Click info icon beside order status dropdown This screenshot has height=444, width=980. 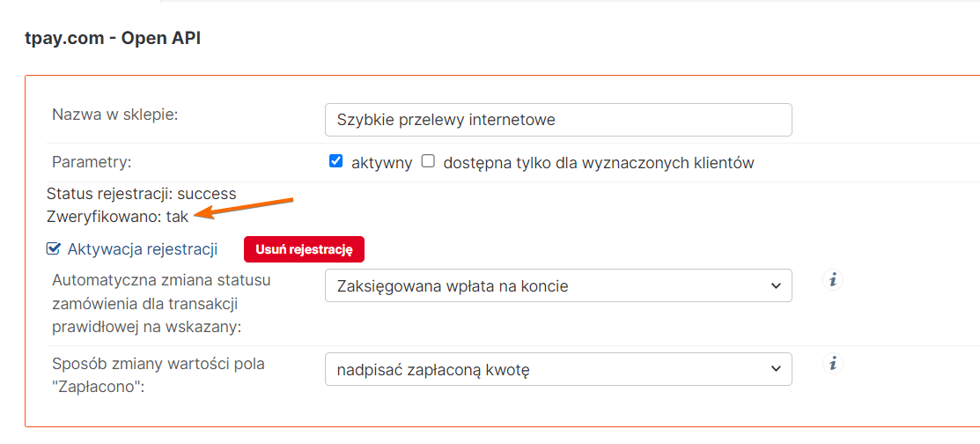click(x=833, y=280)
